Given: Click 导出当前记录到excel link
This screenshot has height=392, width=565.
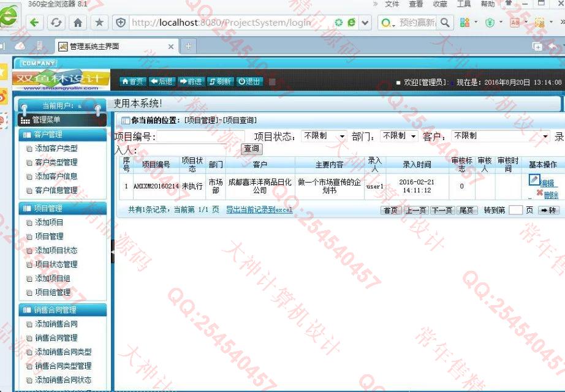Looking at the screenshot, I should pyautogui.click(x=259, y=209).
